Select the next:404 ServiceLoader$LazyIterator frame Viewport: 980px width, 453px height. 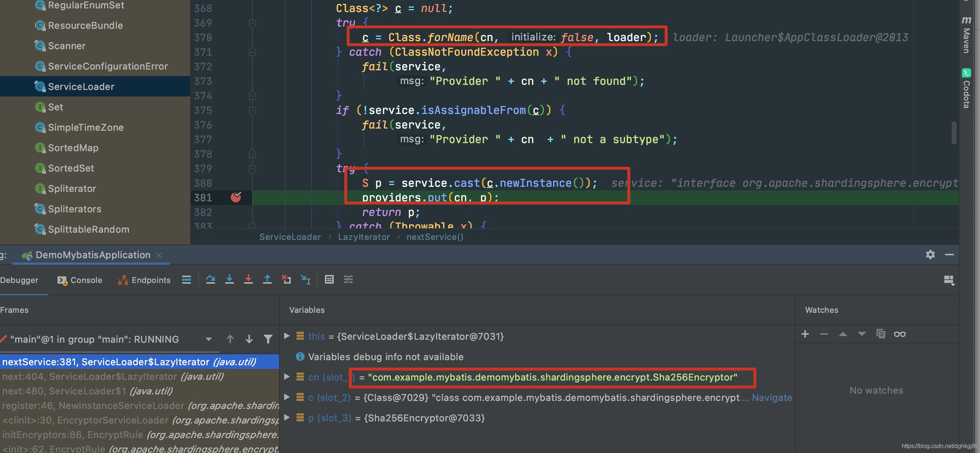[139, 377]
